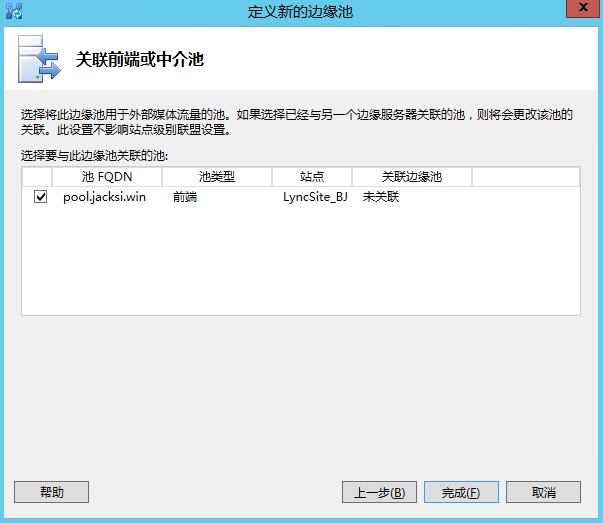Image resolution: width=603 pixels, height=523 pixels.
Task: Select the pool.jacksi.win FQDN cell
Action: pos(105,197)
